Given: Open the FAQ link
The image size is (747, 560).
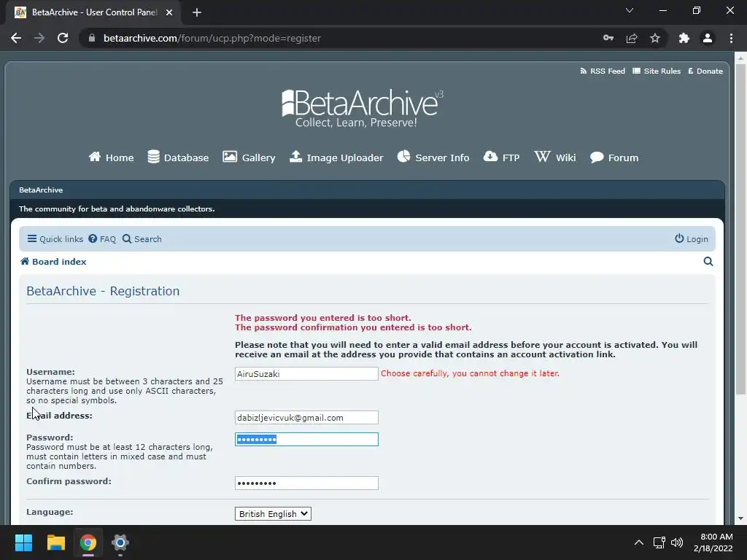Looking at the screenshot, I should [x=102, y=239].
